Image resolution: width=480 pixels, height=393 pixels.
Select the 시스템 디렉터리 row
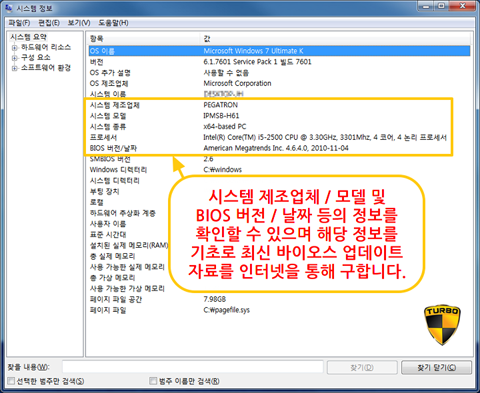[279, 181]
